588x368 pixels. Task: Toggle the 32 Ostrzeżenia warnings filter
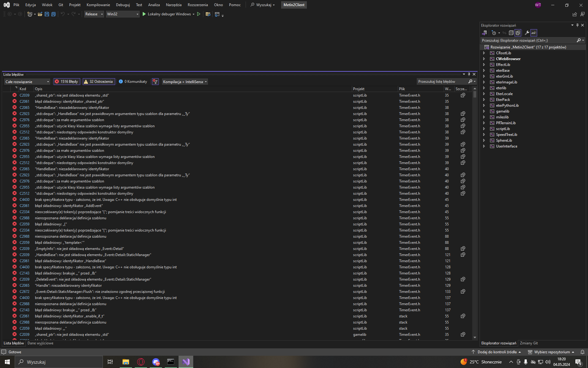(x=99, y=82)
